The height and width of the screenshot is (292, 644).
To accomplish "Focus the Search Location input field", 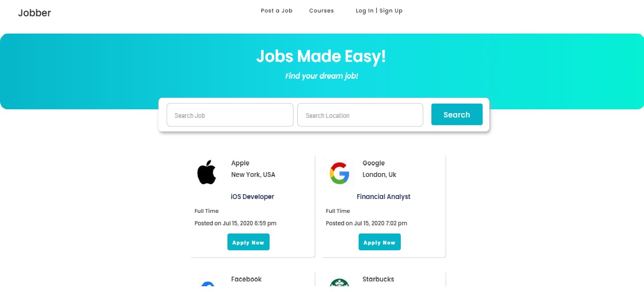I will click(x=360, y=115).
